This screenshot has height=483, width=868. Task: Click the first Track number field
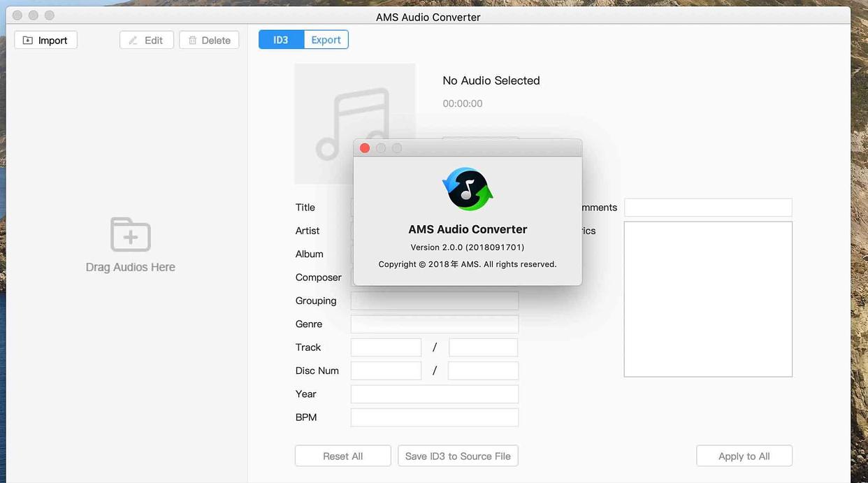pos(386,347)
